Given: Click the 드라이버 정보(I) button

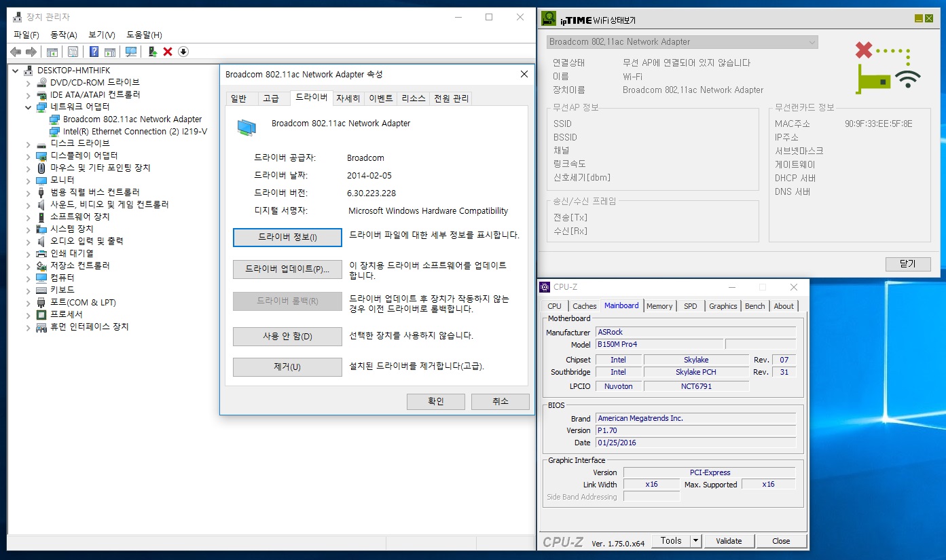Looking at the screenshot, I should tap(287, 238).
